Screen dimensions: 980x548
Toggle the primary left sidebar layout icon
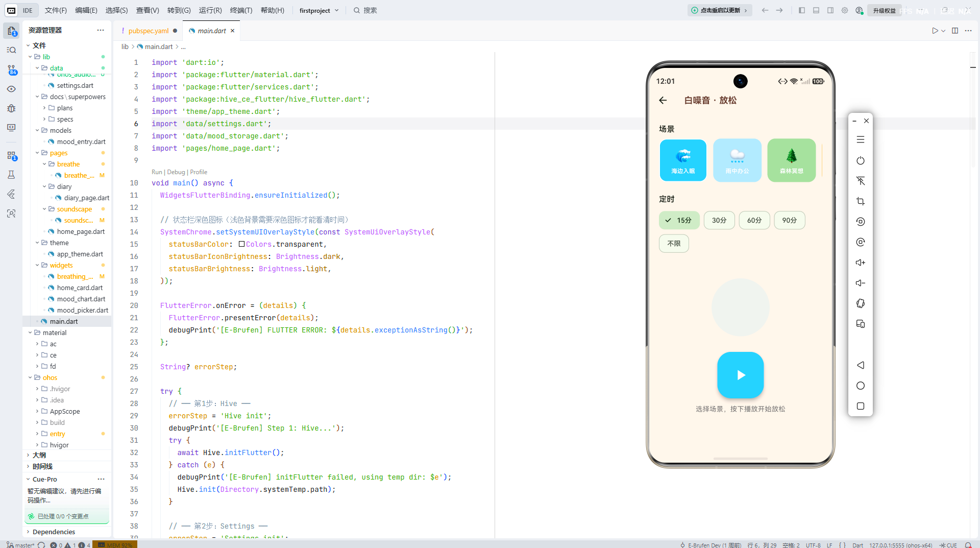pos(802,10)
